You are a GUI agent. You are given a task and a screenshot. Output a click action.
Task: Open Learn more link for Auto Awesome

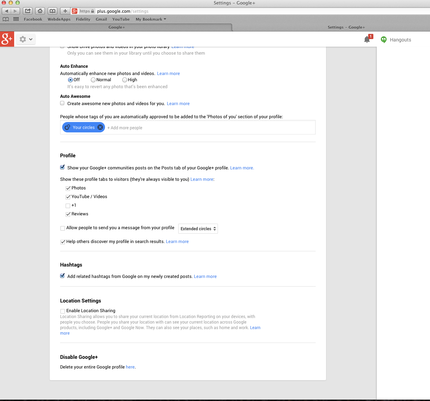click(178, 104)
